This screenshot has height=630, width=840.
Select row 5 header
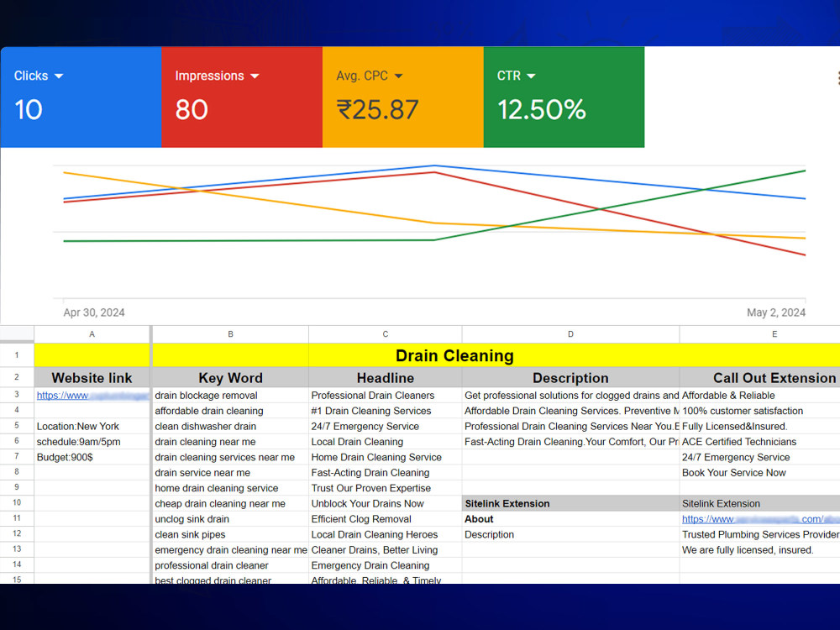point(17,425)
